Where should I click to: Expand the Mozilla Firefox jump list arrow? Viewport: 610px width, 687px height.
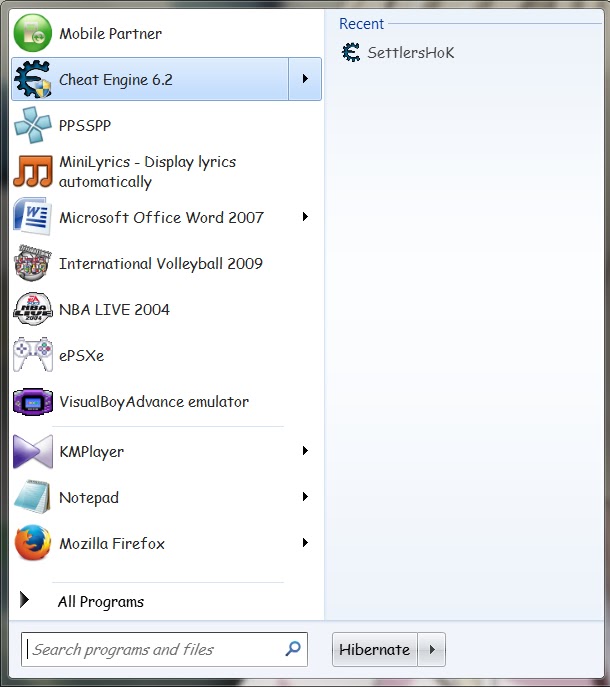(305, 542)
